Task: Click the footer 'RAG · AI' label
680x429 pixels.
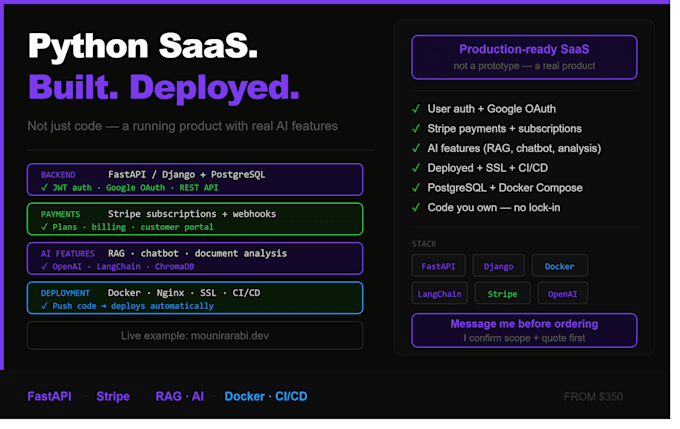Action: [180, 396]
